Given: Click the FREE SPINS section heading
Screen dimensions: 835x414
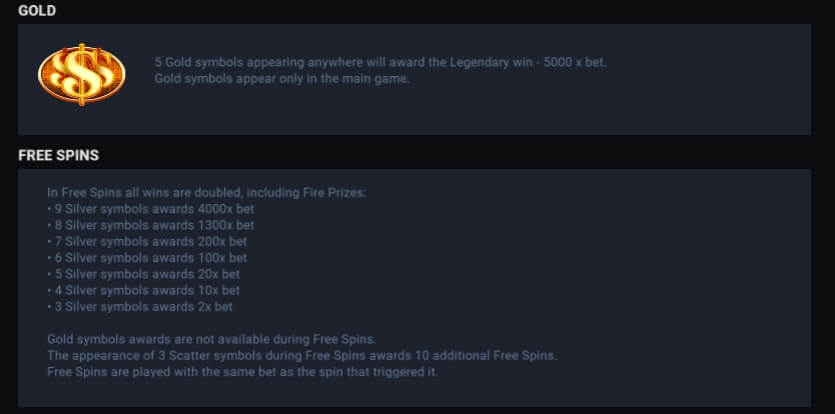Looking at the screenshot, I should pos(58,156).
